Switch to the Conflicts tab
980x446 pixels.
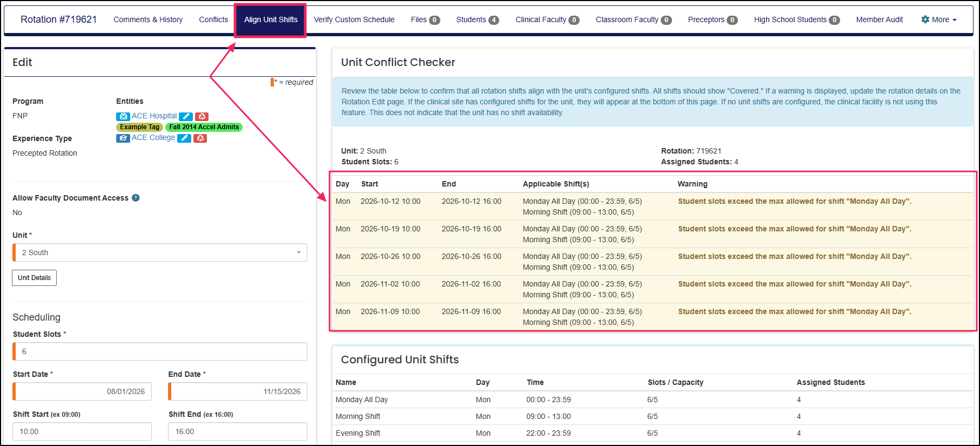click(x=213, y=19)
